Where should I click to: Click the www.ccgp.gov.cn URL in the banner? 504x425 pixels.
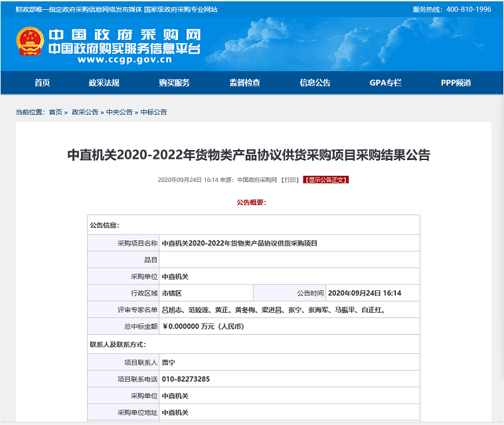click(124, 60)
